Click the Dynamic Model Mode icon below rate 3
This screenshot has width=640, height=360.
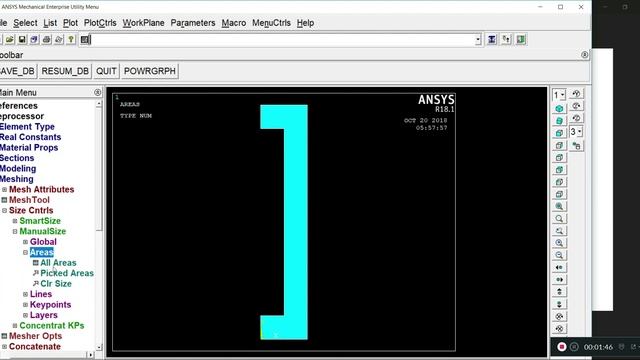(576, 146)
